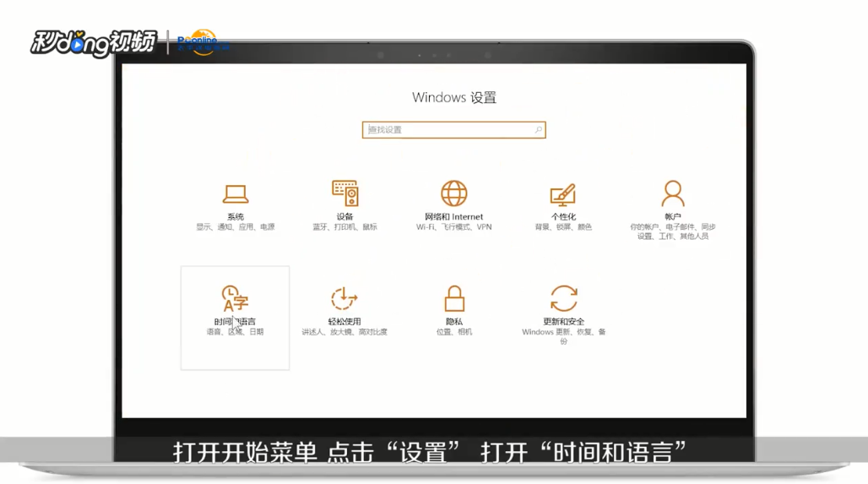The height and width of the screenshot is (484, 868).
Task: Open the 设备 devices icon
Action: (x=344, y=193)
